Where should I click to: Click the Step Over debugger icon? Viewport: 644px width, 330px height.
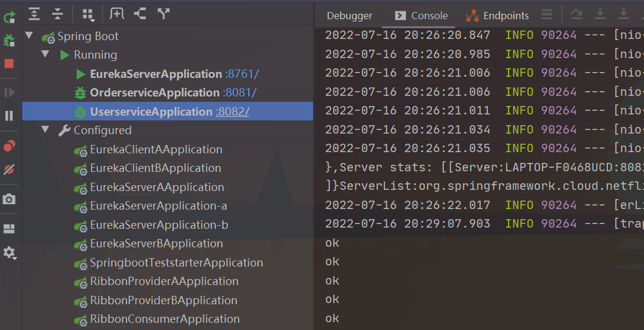(577, 14)
